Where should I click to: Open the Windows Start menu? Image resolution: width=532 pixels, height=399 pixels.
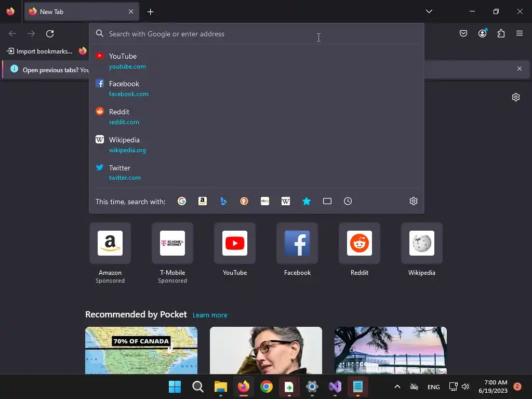click(175, 387)
